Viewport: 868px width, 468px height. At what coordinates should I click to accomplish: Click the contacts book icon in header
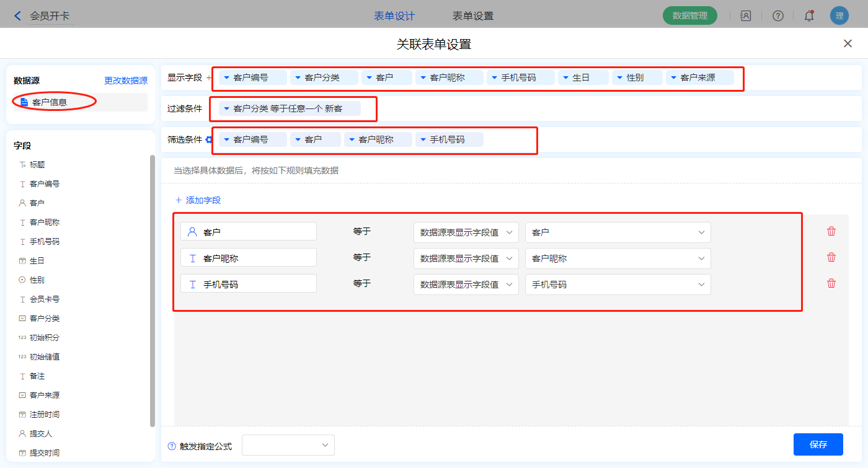[746, 16]
